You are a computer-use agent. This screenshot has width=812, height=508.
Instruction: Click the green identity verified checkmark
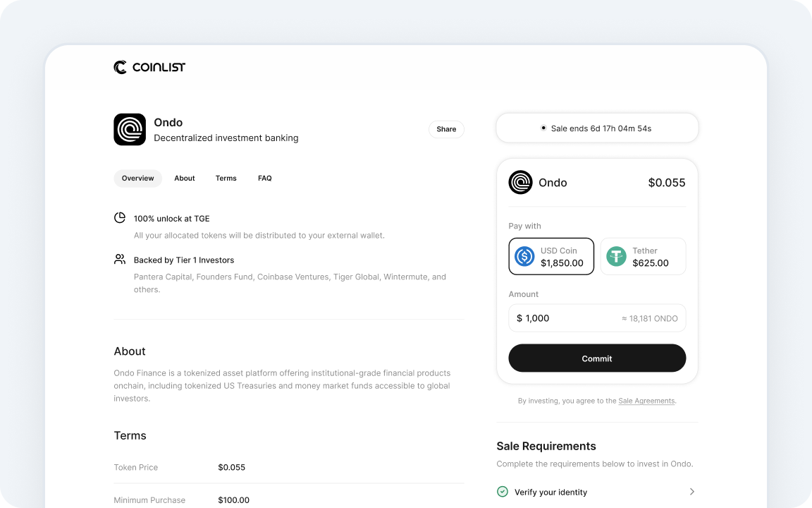tap(503, 491)
